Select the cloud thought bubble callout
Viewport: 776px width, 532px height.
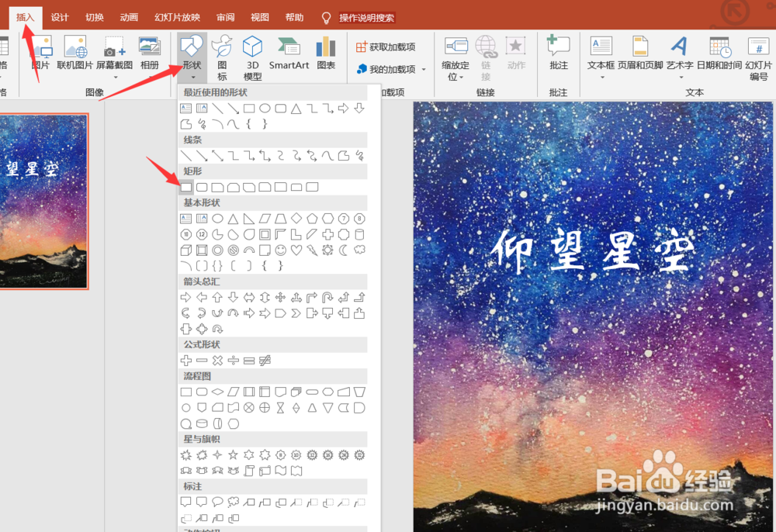click(x=233, y=503)
